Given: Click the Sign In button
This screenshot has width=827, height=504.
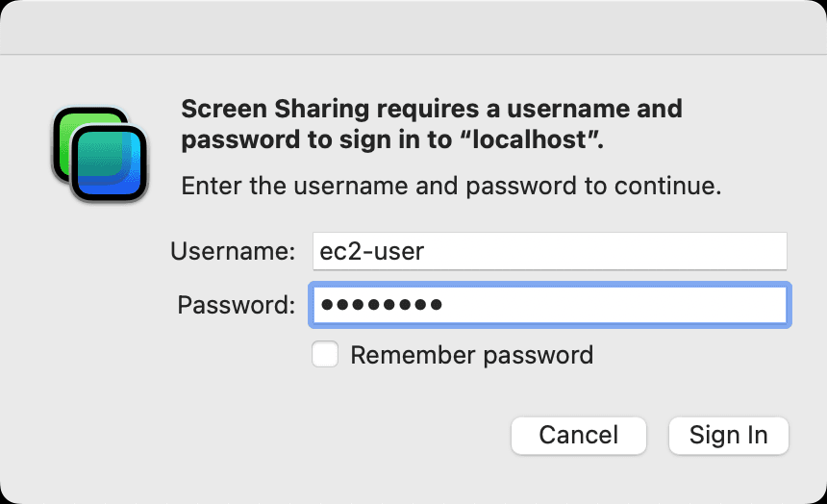Looking at the screenshot, I should coord(728,436).
